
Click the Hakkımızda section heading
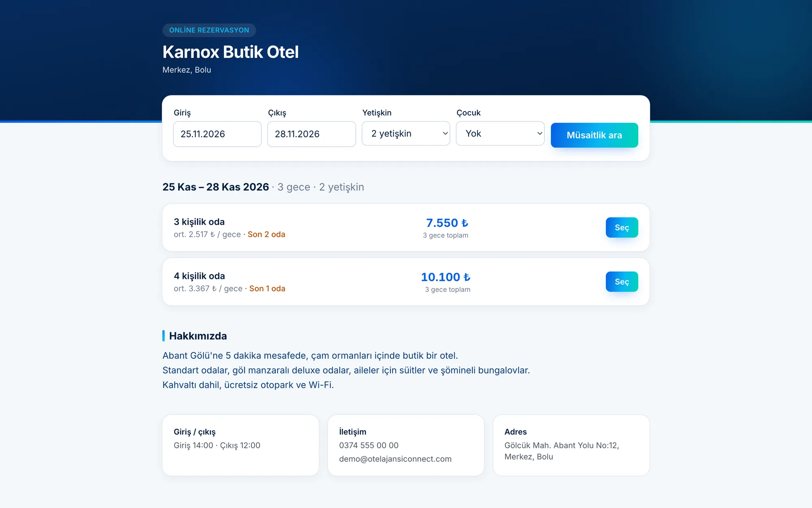198,336
